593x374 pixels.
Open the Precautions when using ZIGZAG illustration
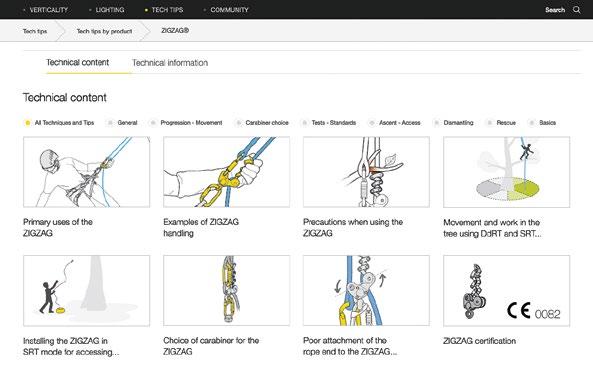pyautogui.click(x=366, y=172)
